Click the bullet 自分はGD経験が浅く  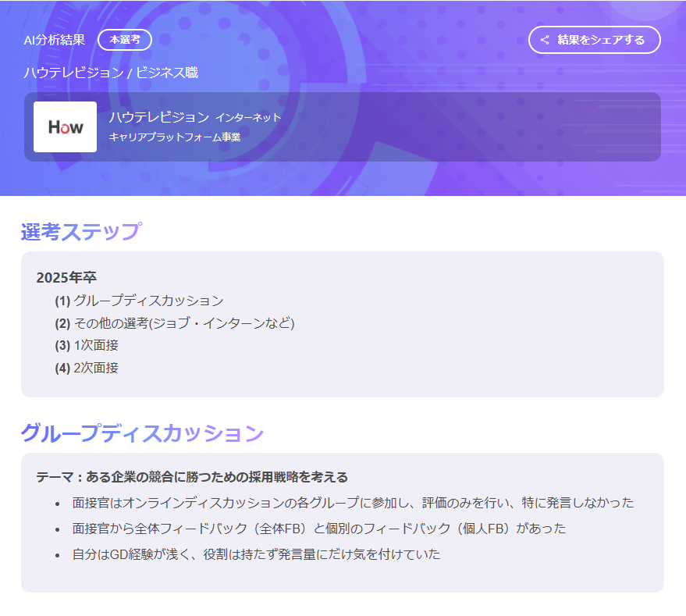tap(257, 554)
